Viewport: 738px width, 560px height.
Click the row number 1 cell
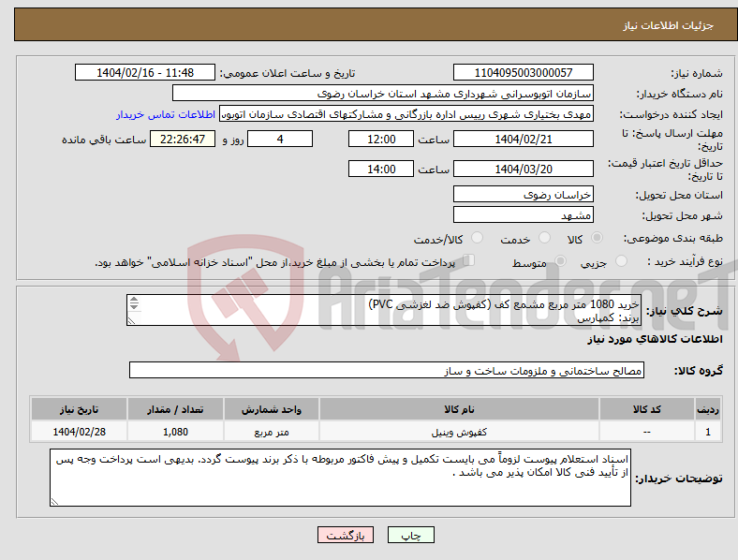click(708, 432)
